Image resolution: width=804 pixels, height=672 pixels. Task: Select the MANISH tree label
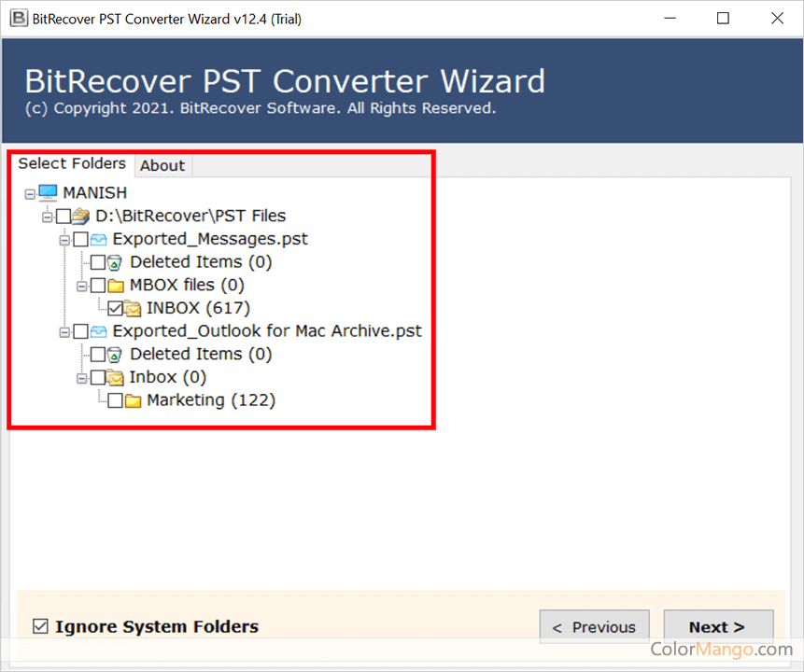pos(95,192)
